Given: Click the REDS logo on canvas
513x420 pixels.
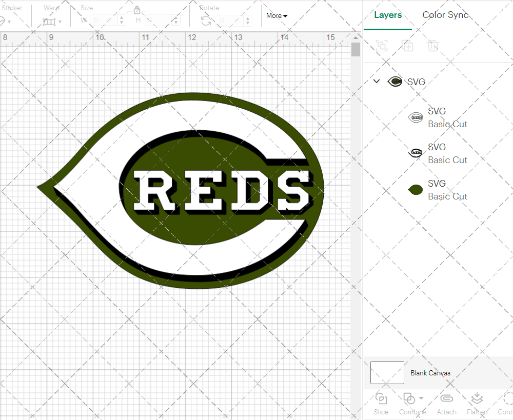Looking at the screenshot, I should point(180,191).
